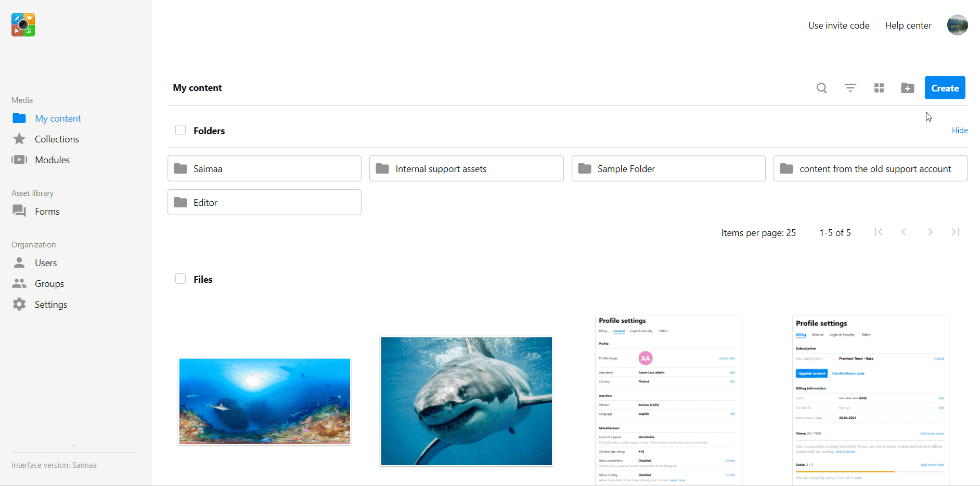Go to previous page arrow
Image resolution: width=980 pixels, height=486 pixels.
904,232
